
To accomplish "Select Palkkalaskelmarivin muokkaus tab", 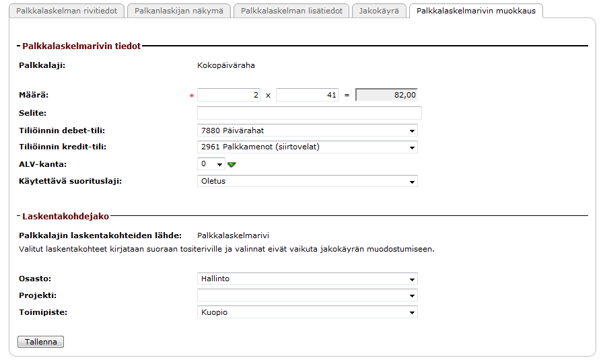I will pyautogui.click(x=476, y=11).
